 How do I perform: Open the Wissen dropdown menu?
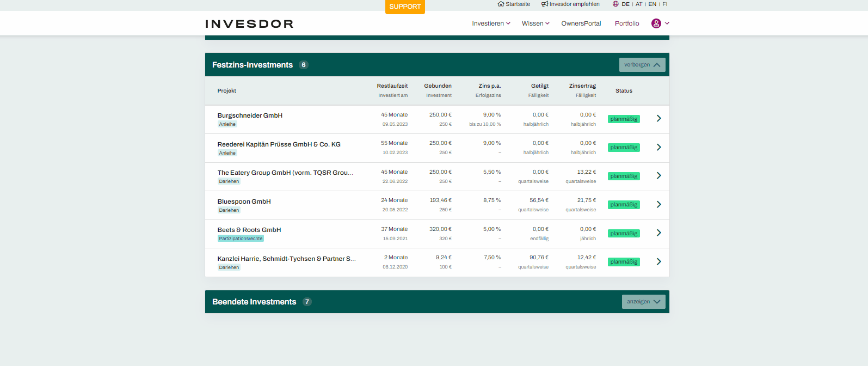[535, 23]
